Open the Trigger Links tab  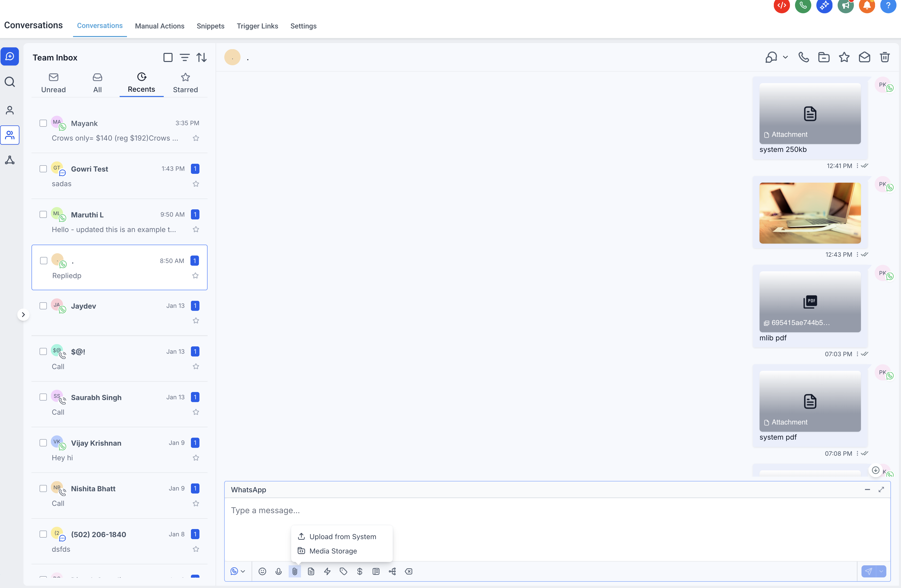click(257, 26)
